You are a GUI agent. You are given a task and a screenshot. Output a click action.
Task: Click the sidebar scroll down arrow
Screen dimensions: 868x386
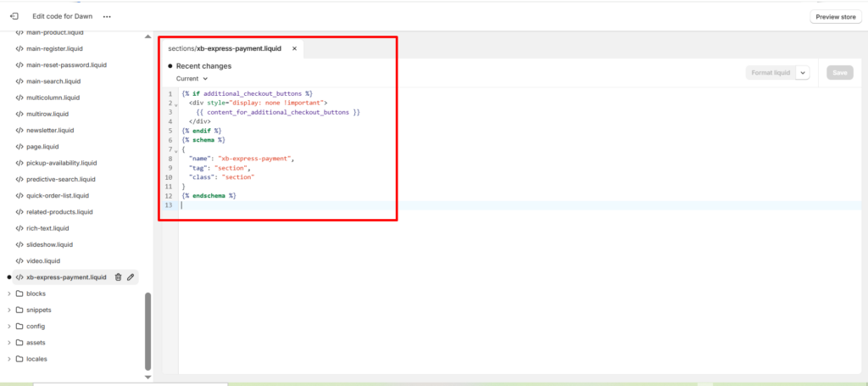[148, 377]
